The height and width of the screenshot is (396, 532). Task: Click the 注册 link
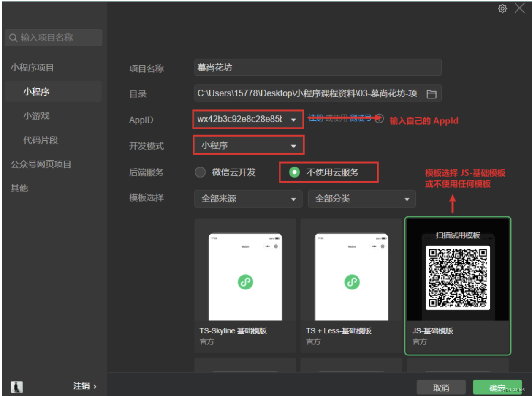pos(315,118)
